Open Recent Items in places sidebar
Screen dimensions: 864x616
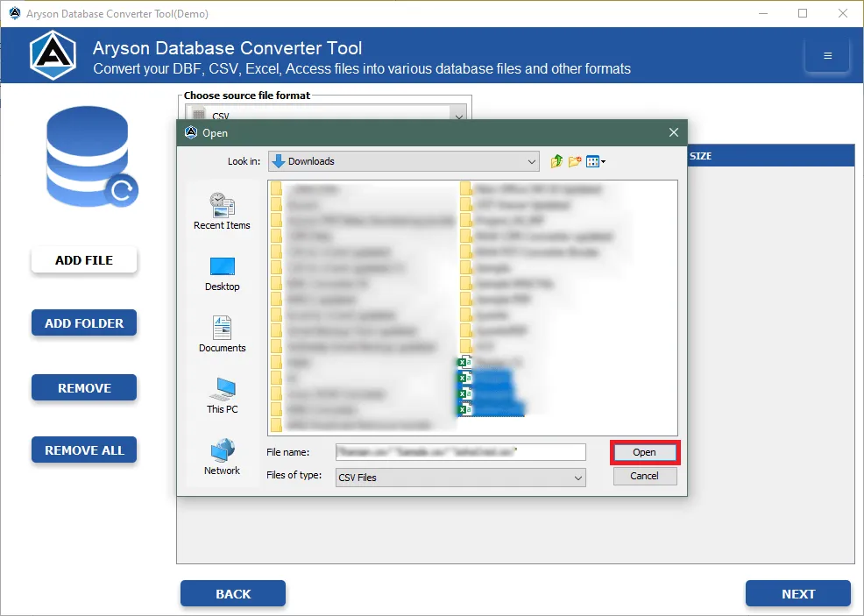[x=222, y=211]
